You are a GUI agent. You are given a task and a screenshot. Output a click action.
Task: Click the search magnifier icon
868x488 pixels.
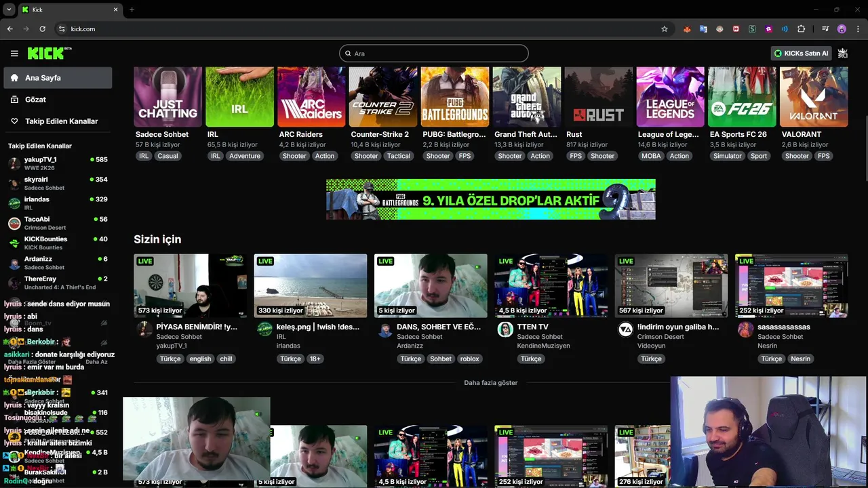pyautogui.click(x=348, y=54)
